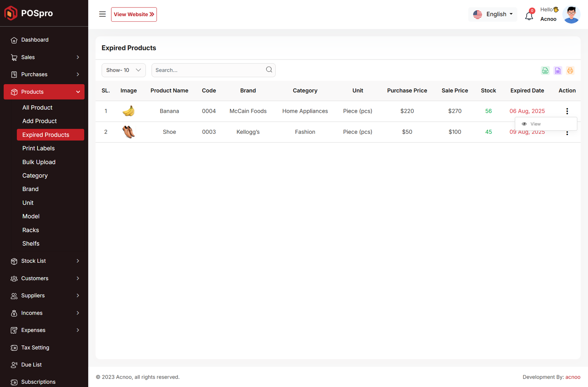Click into the Search input field
The height and width of the screenshot is (387, 588).
[x=208, y=70]
